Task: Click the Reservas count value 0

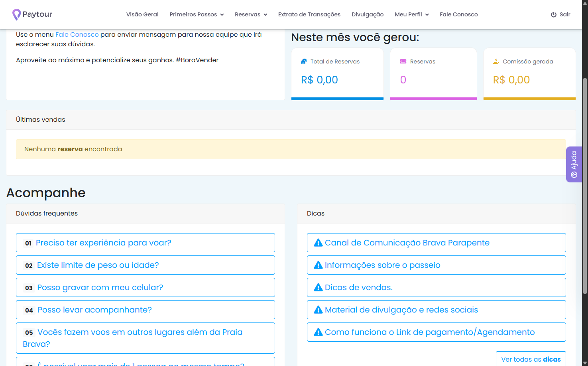Action: [x=403, y=80]
